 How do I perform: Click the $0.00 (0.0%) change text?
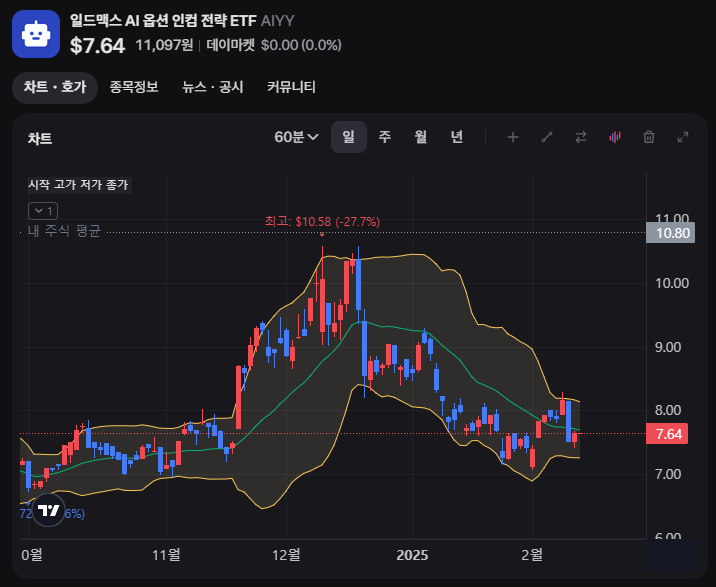click(x=301, y=45)
